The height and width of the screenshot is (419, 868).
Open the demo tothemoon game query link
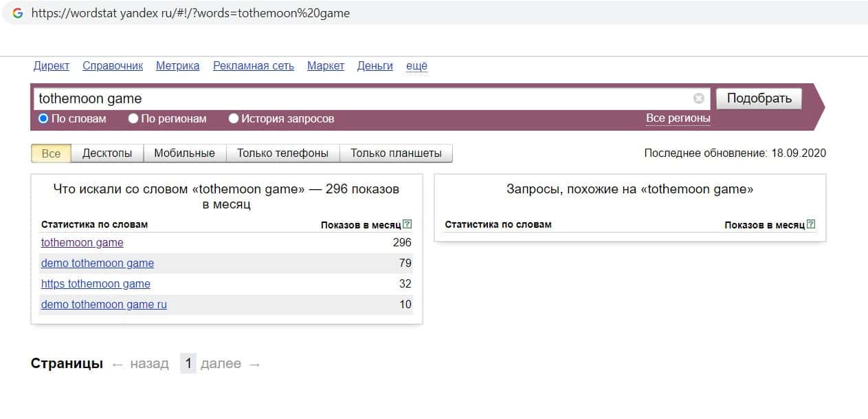click(x=98, y=263)
